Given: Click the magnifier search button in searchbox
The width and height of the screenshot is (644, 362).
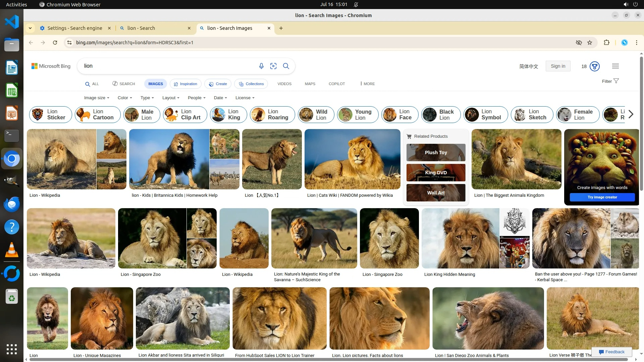Looking at the screenshot, I should [x=286, y=66].
